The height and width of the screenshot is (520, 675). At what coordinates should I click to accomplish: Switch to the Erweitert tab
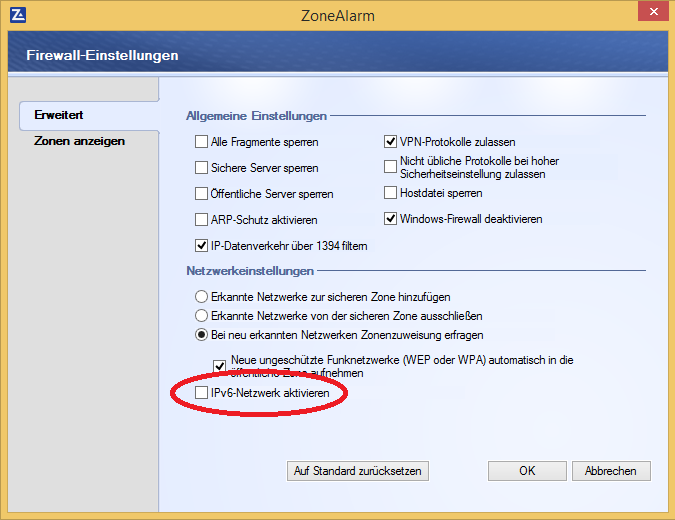[58, 115]
